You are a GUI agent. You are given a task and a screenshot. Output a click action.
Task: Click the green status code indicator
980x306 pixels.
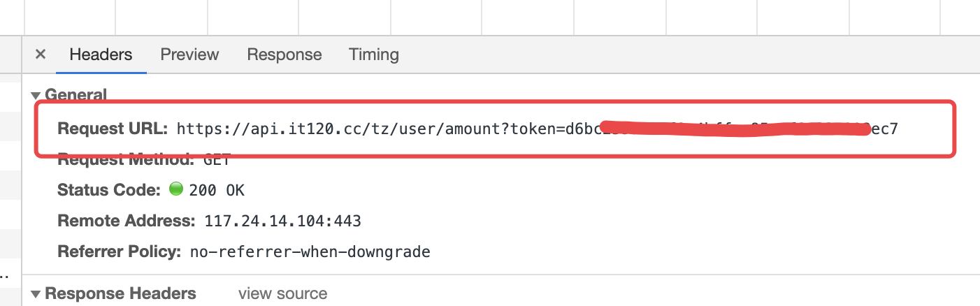(176, 189)
